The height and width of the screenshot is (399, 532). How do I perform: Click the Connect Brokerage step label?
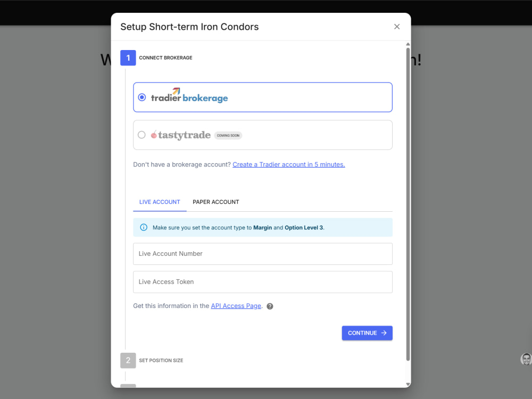[x=165, y=57]
